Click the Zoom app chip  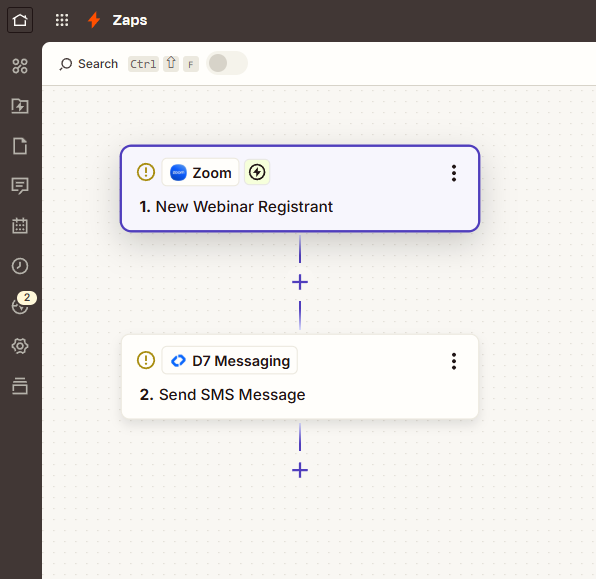coord(200,173)
